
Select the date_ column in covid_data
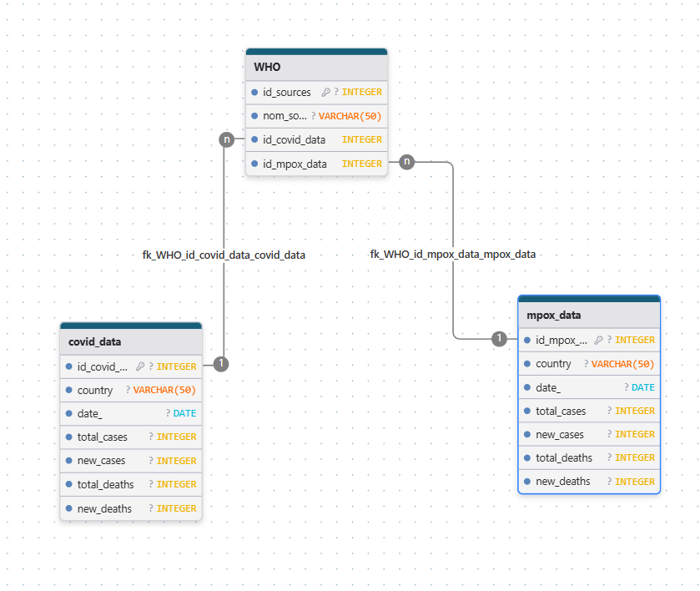131,414
